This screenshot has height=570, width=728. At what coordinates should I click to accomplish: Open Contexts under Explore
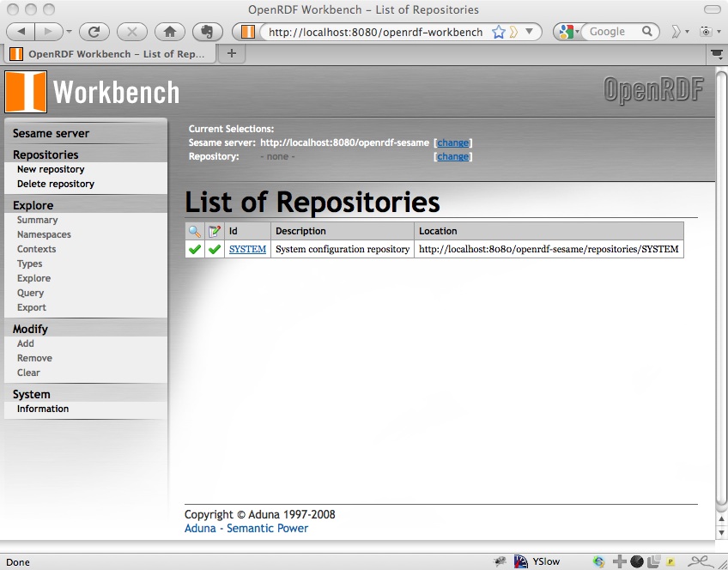pos(36,249)
